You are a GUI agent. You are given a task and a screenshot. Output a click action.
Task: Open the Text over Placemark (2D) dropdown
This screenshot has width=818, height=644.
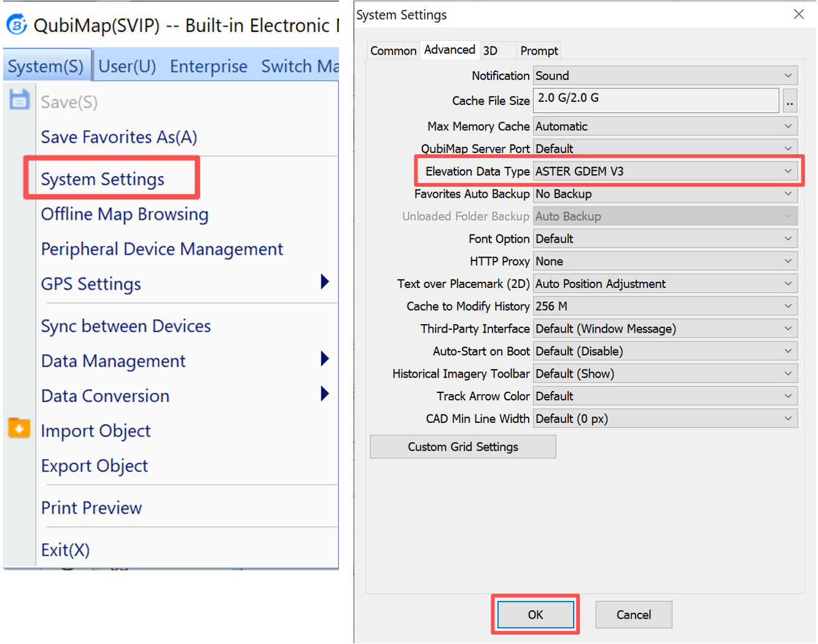tap(665, 284)
